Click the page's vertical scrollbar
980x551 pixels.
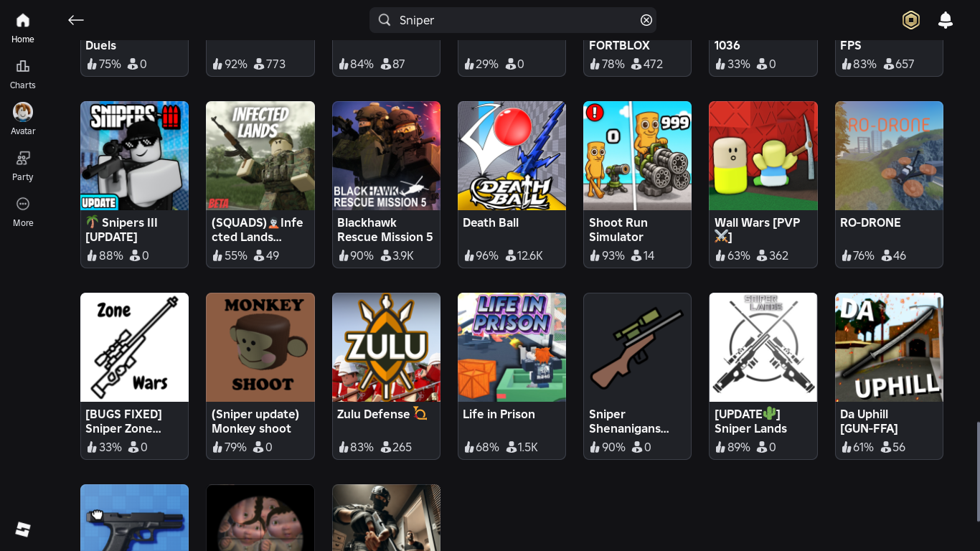pyautogui.click(x=977, y=471)
